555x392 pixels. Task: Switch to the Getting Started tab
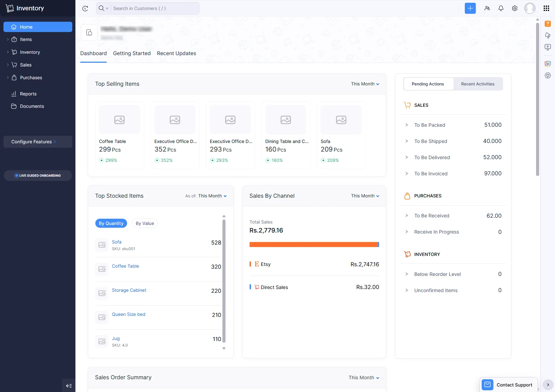(x=132, y=53)
